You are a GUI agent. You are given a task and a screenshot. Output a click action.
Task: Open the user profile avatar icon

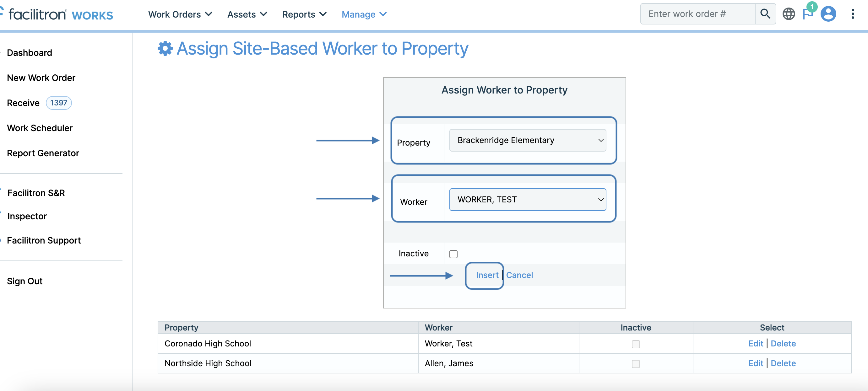click(x=828, y=14)
